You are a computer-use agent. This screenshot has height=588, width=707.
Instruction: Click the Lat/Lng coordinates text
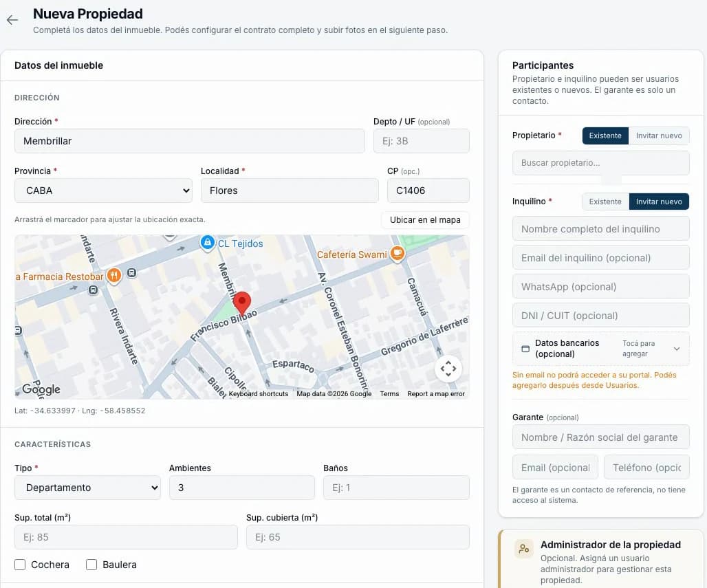coord(80,411)
